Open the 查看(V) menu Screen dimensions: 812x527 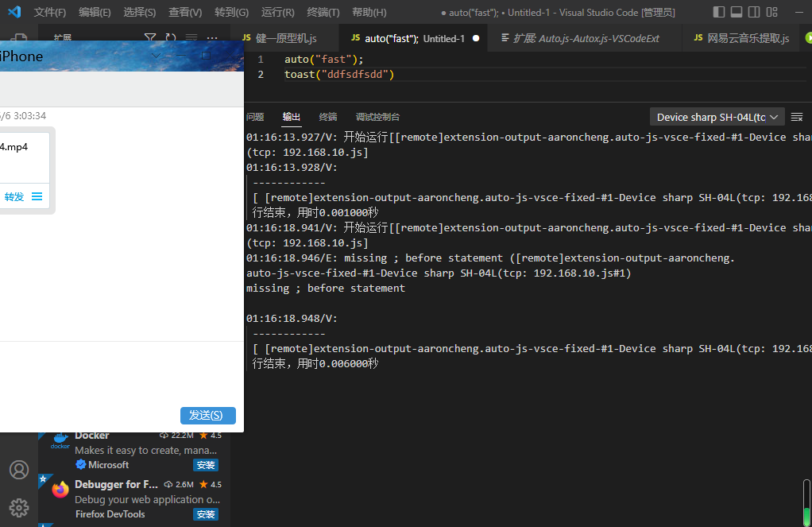click(x=185, y=12)
